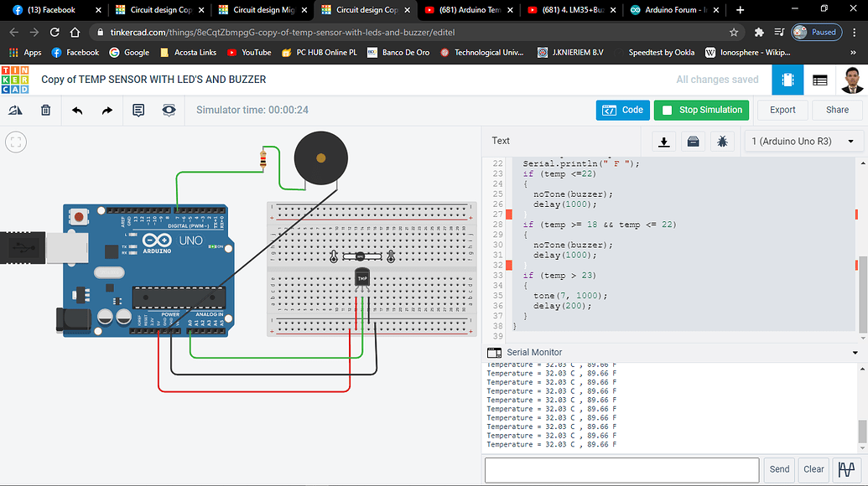
Task: Redo the last change
Action: [x=107, y=110]
